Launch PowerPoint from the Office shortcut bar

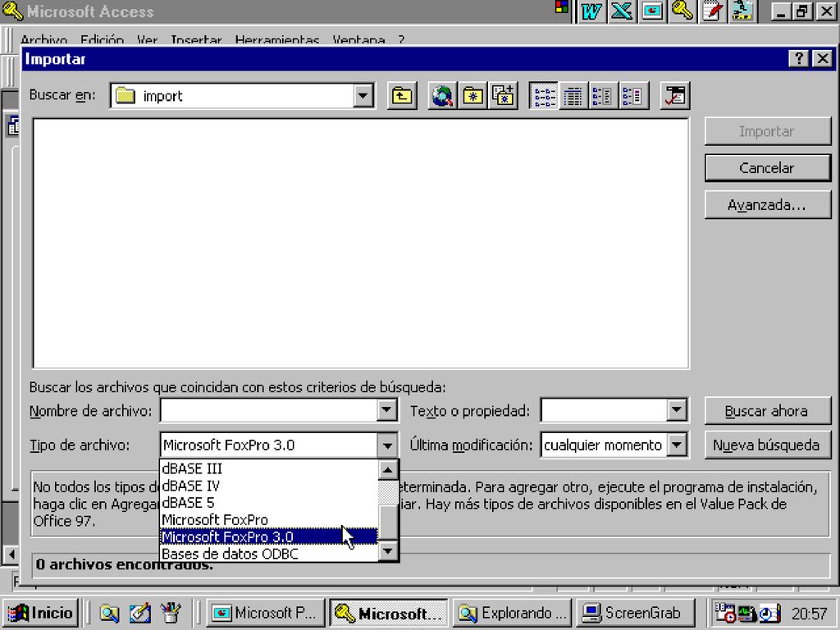tap(652, 11)
